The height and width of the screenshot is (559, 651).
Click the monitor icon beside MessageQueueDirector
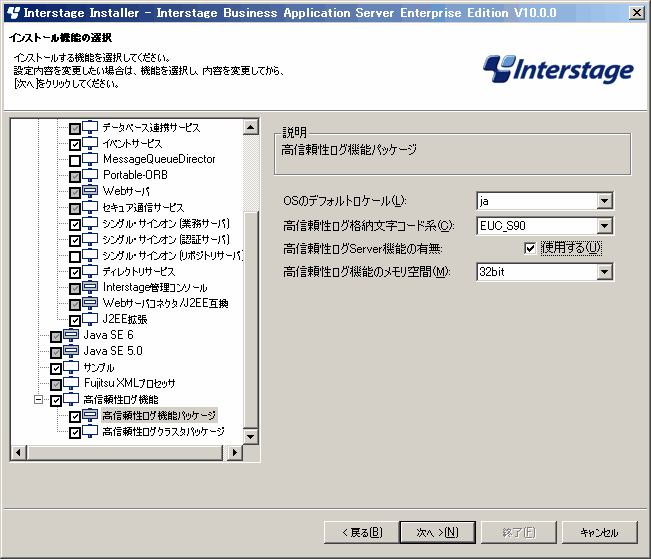(x=90, y=159)
